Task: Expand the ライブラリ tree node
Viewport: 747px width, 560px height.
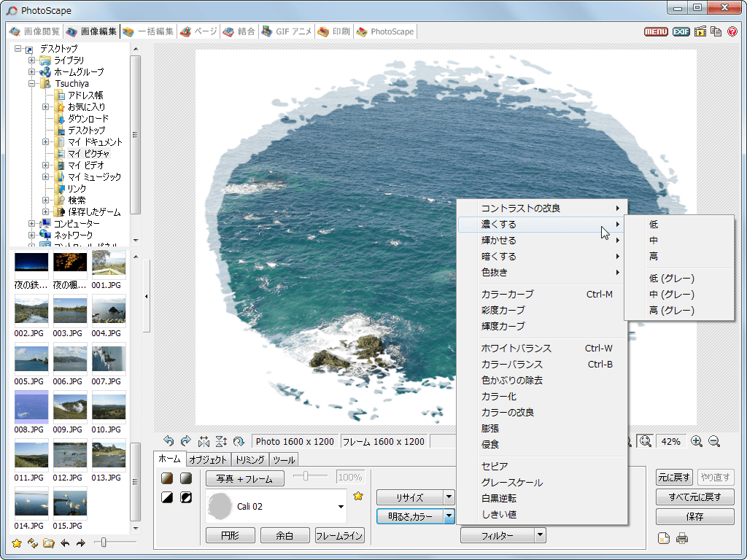Action: [32, 61]
